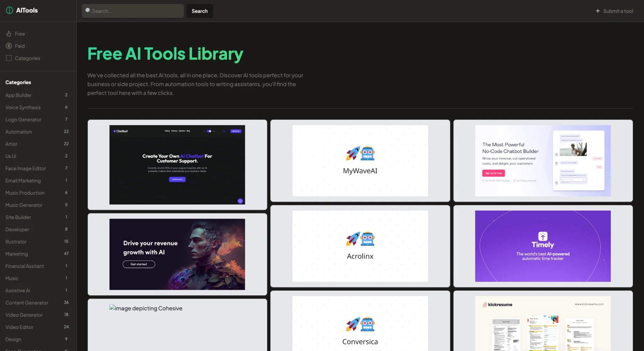Open the No-Code Chatbot Builder card
This screenshot has width=644, height=351.
point(543,161)
